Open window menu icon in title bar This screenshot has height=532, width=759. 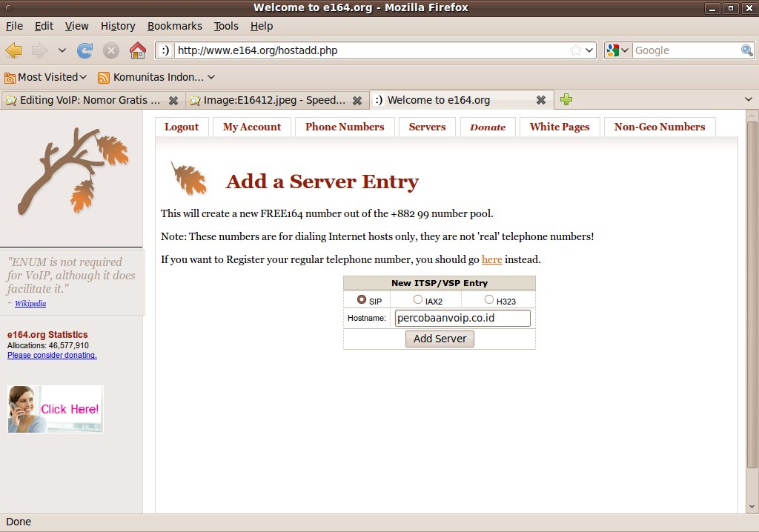click(9, 7)
